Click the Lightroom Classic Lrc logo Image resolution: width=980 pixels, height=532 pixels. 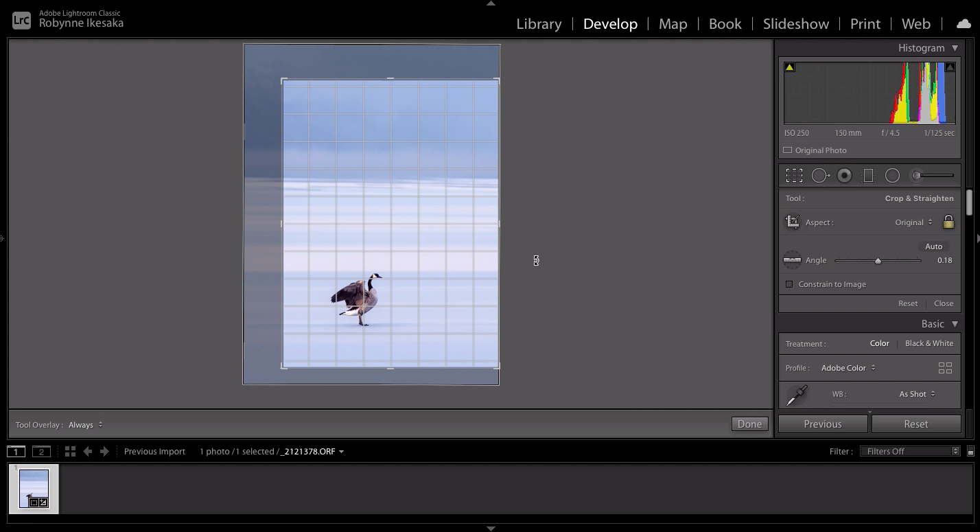coord(21,20)
